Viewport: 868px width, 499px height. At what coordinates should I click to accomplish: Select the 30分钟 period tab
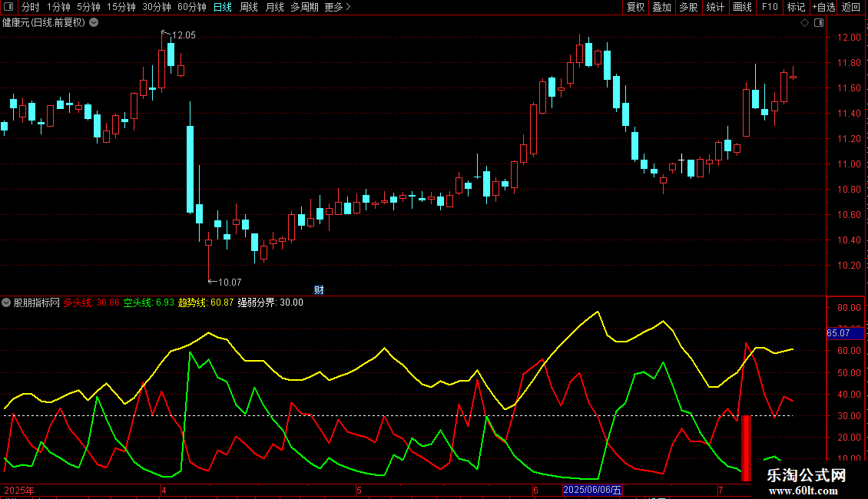[x=157, y=7]
